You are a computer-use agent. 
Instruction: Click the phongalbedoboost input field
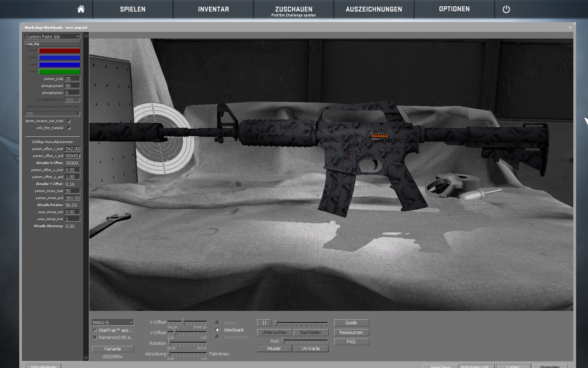[x=72, y=100]
